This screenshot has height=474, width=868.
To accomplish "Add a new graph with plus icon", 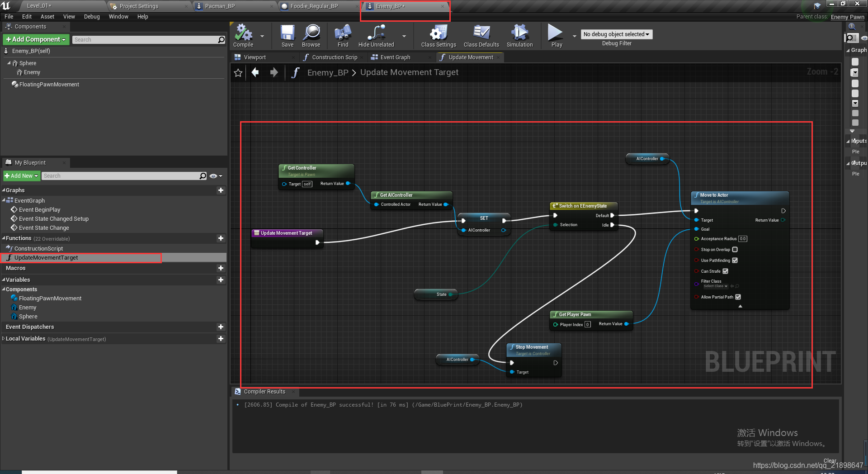I will (x=221, y=190).
